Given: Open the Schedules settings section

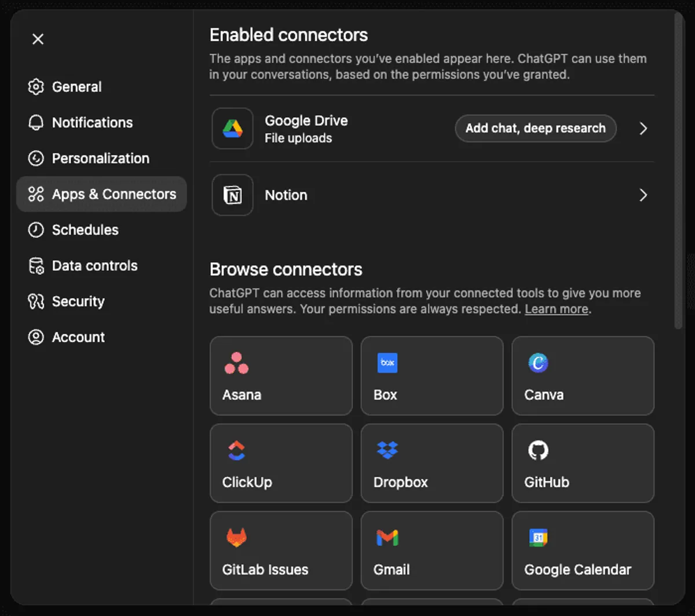Looking at the screenshot, I should point(85,230).
